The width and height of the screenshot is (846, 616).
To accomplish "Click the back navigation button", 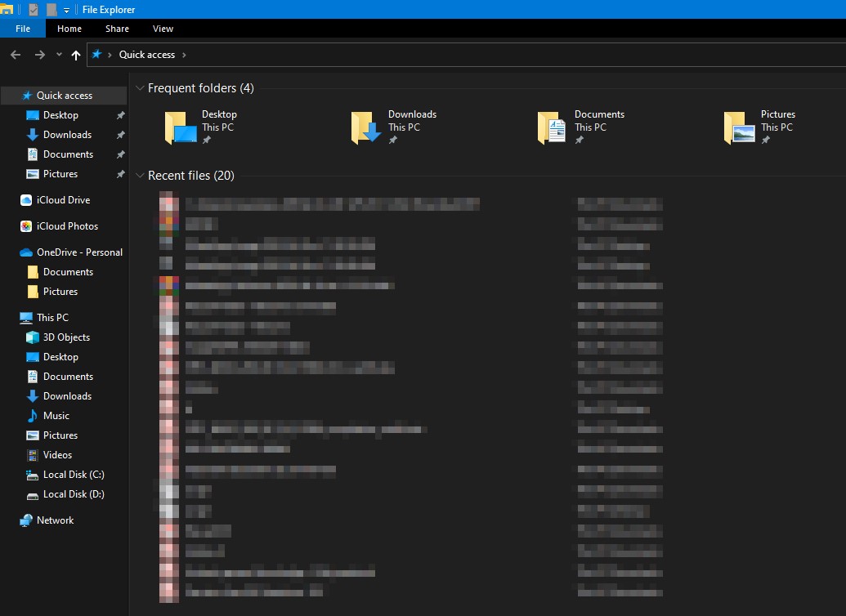I will click(15, 54).
